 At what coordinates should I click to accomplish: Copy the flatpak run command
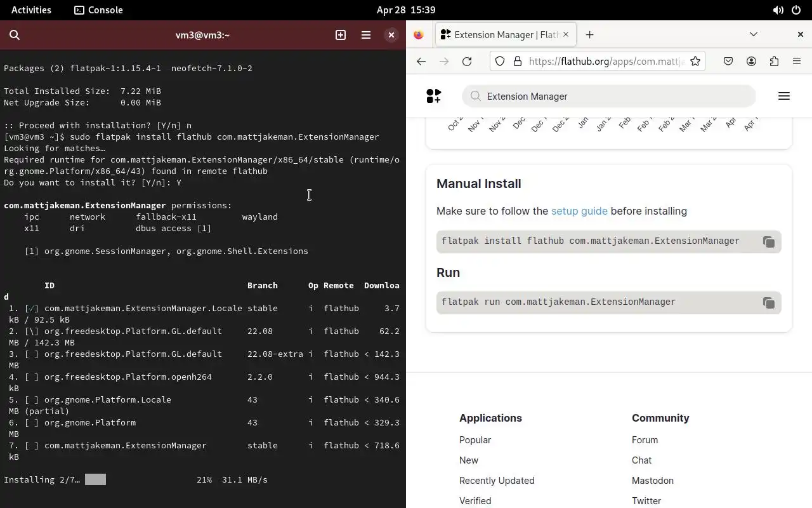(768, 303)
